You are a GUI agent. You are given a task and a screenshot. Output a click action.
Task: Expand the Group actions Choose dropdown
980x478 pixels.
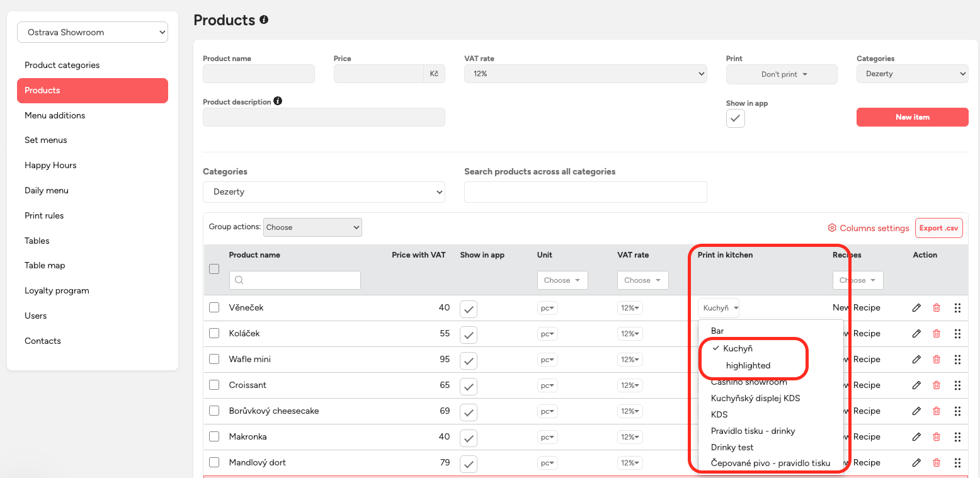point(312,227)
